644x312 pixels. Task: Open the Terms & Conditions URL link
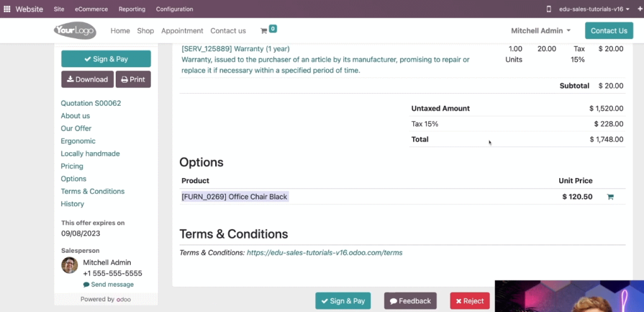tap(325, 253)
